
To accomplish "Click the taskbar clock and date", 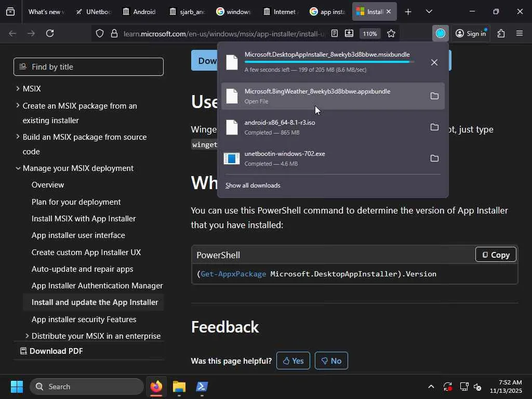I will [506, 387].
